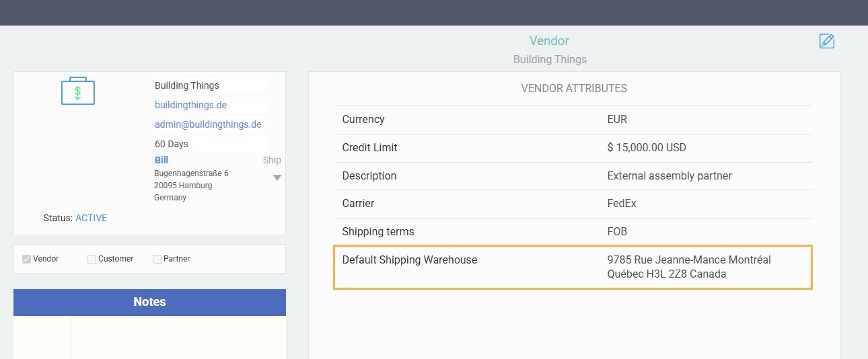Switch to the Ship address tab
Viewport: 868px width, 359px height.
272,160
